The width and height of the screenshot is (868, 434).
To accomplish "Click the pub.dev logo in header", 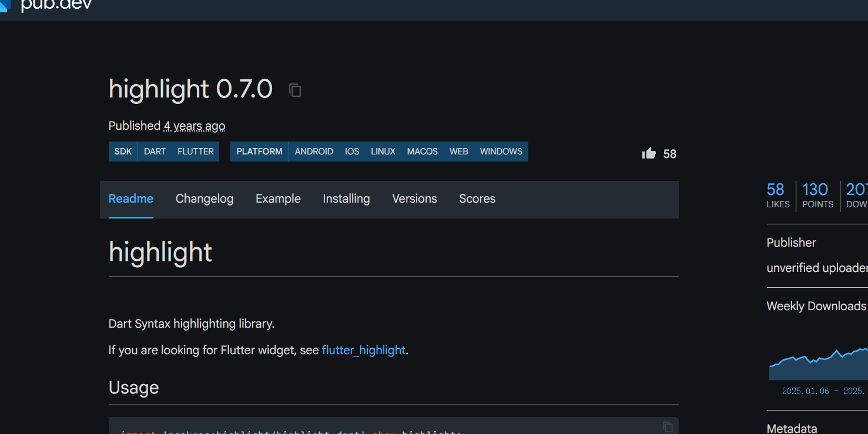I will point(47,5).
